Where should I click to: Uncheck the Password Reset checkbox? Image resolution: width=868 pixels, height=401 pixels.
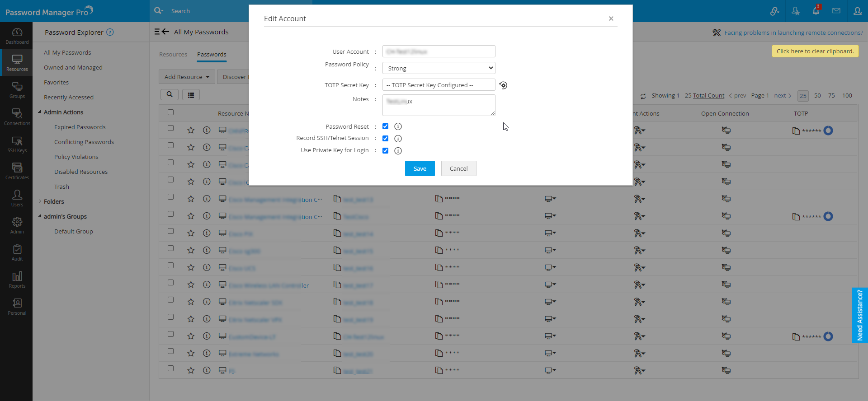click(x=386, y=126)
